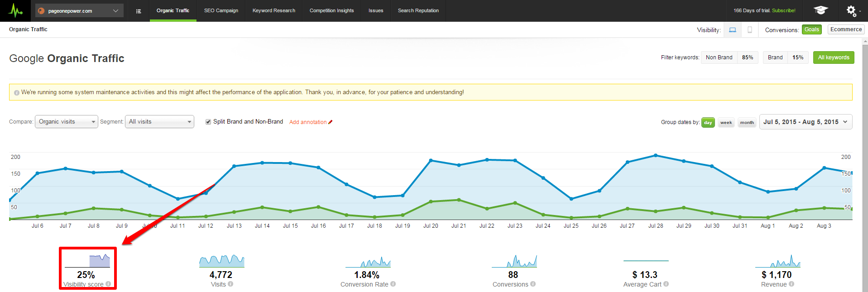Image resolution: width=868 pixels, height=292 pixels.
Task: Click the Add annotation pencil icon
Action: click(331, 122)
